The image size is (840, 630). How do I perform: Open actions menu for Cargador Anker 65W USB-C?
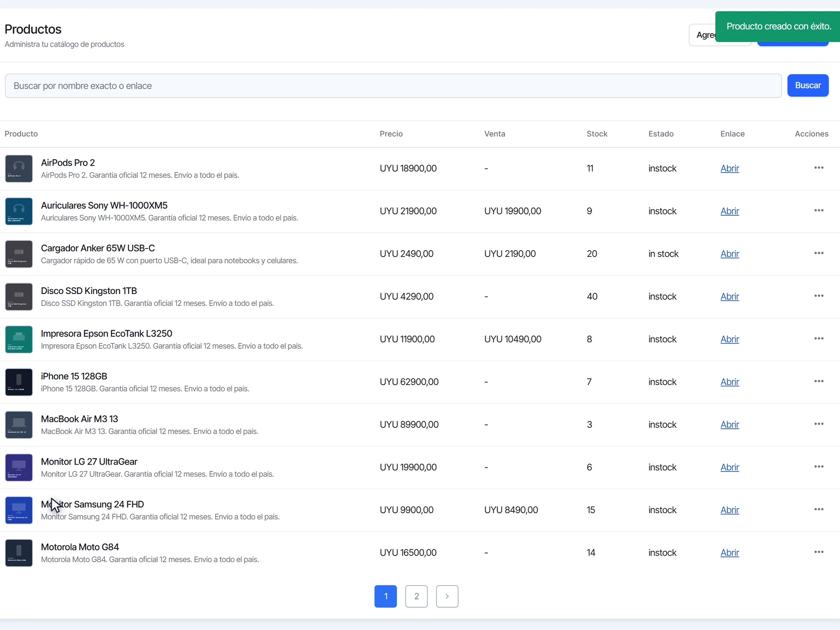(819, 253)
